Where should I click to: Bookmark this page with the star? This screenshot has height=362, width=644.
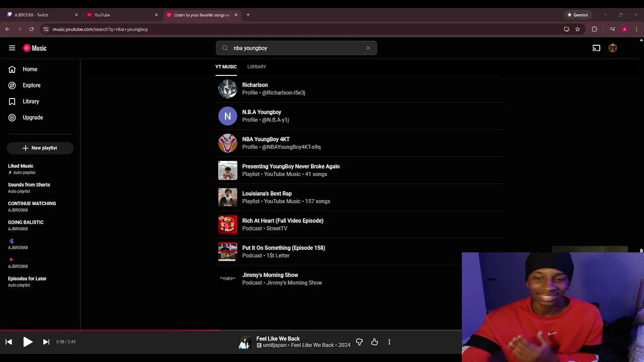point(578,29)
